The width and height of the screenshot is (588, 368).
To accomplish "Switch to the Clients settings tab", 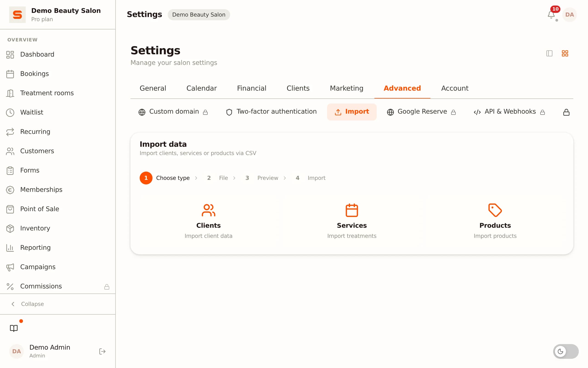I will tap(298, 88).
